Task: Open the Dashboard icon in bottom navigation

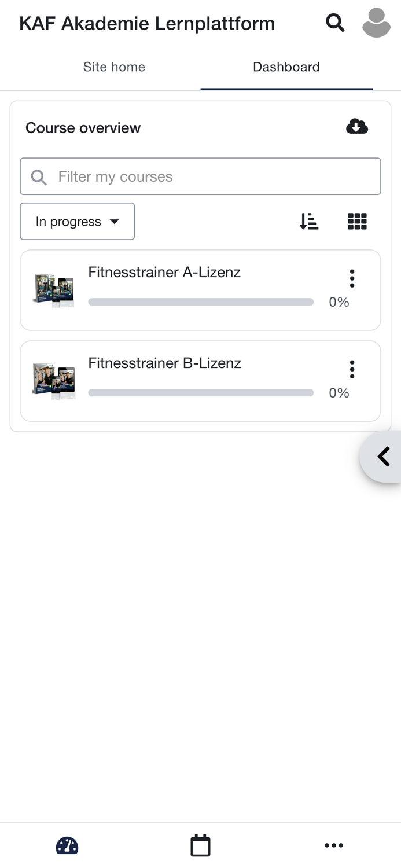Action: pyautogui.click(x=67, y=845)
